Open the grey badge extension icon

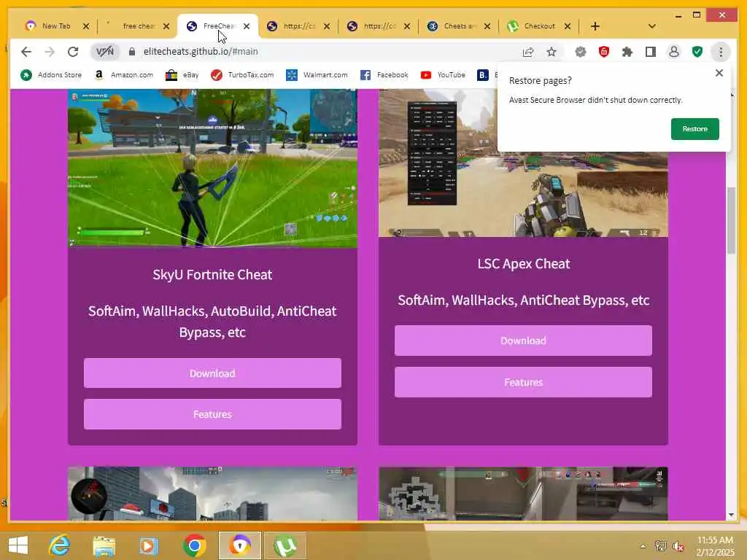tap(580, 52)
